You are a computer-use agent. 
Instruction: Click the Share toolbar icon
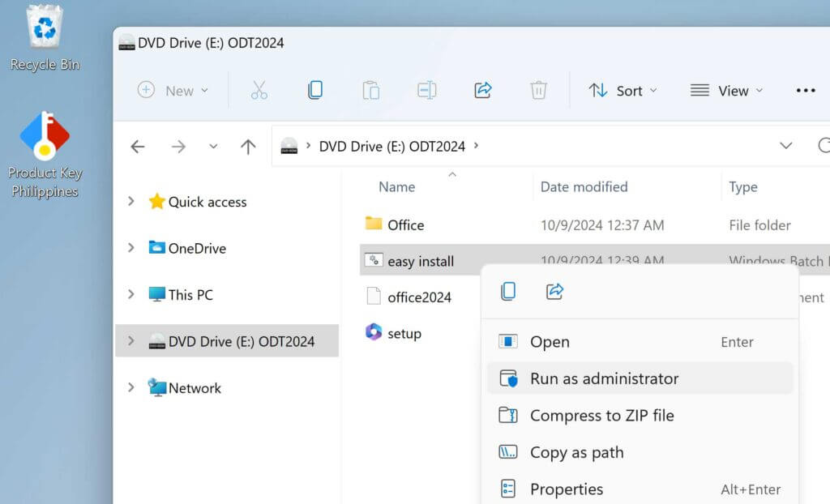[x=483, y=91]
